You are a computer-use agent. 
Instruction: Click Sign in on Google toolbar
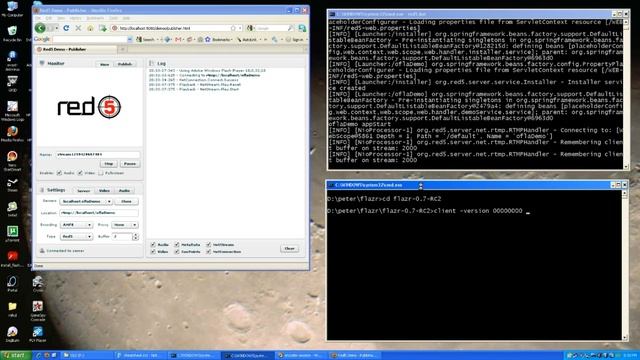pos(295,40)
